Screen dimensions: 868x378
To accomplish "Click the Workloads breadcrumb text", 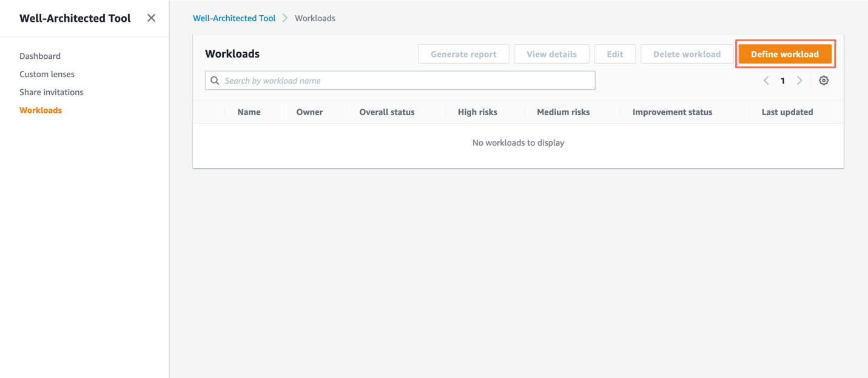I will tap(315, 18).
